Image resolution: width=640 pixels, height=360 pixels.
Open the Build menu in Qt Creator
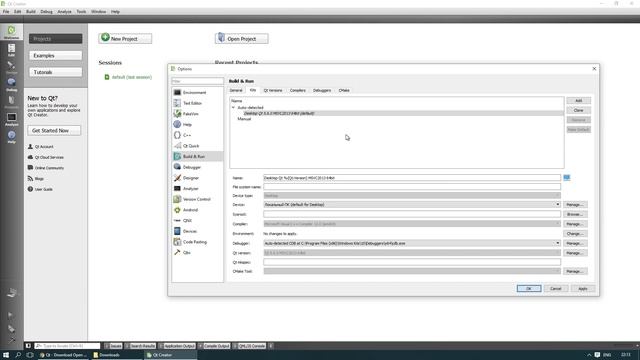pyautogui.click(x=31, y=12)
